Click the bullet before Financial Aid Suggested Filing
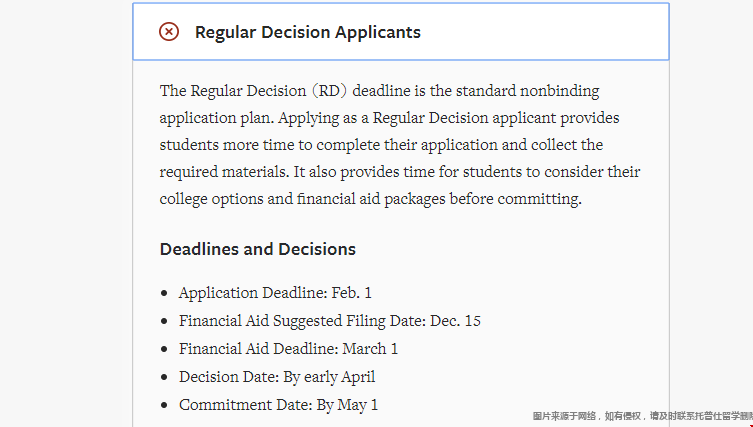753x427 pixels. [165, 321]
